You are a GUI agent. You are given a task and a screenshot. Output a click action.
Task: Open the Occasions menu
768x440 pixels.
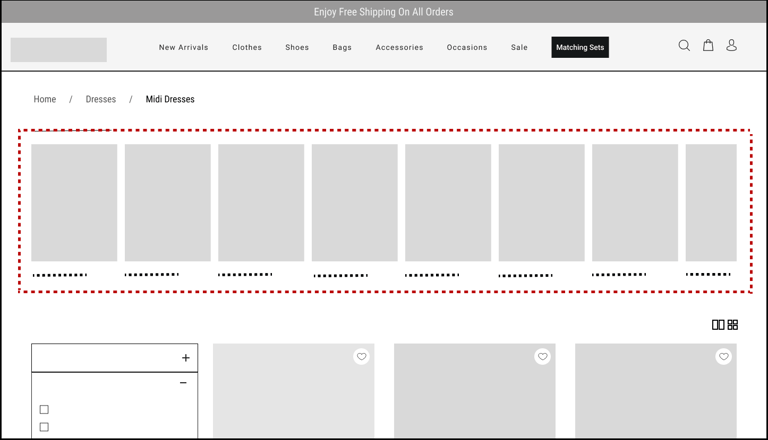(467, 48)
